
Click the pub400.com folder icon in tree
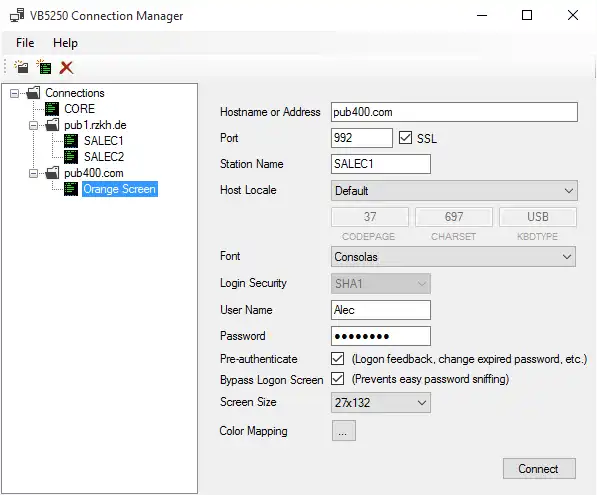[52, 173]
